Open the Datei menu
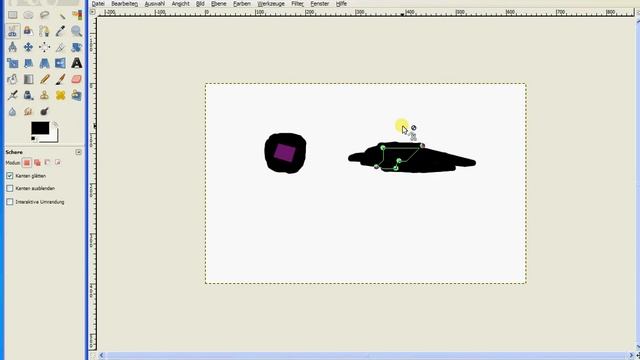Screen dimensions: 640x360 pos(98,4)
